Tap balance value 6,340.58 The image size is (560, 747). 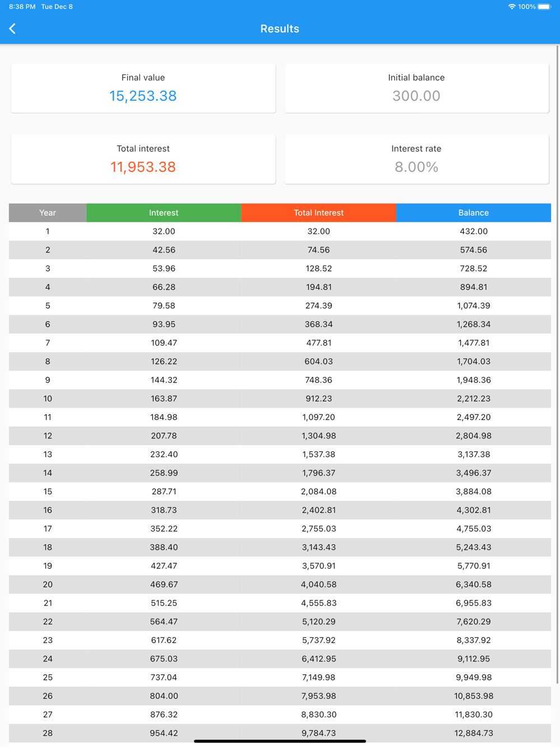coord(473,585)
